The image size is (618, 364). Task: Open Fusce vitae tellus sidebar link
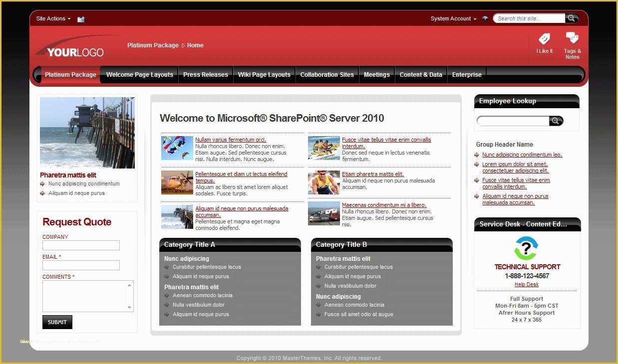click(x=516, y=183)
